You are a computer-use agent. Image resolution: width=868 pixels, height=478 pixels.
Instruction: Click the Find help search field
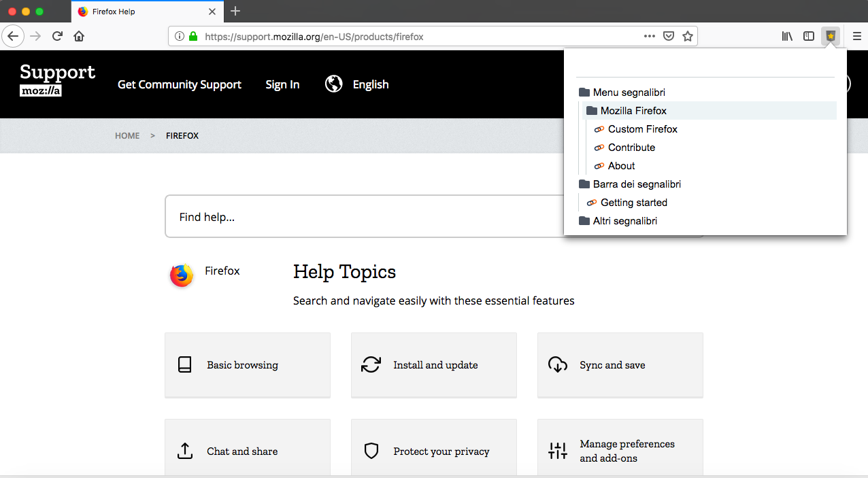coord(361,217)
